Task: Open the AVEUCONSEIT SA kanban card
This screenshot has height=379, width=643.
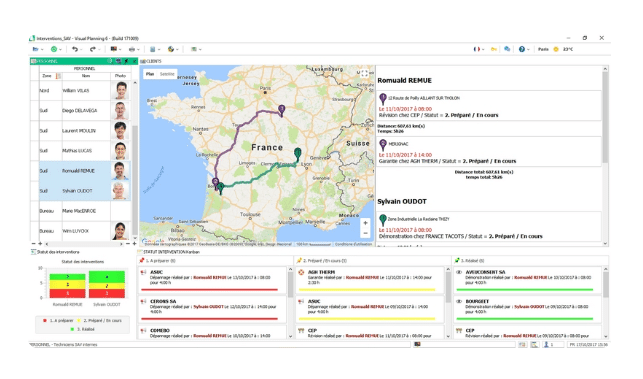Action: coord(527,280)
